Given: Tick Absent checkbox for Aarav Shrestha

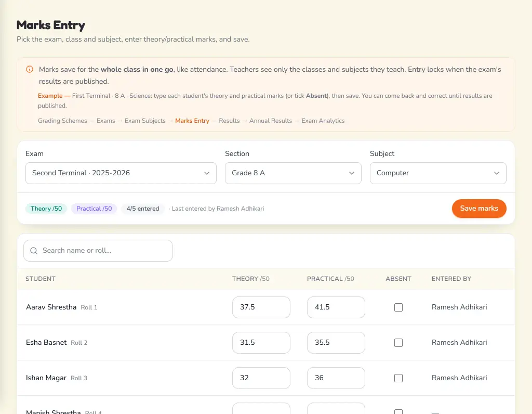Looking at the screenshot, I should click(398, 307).
